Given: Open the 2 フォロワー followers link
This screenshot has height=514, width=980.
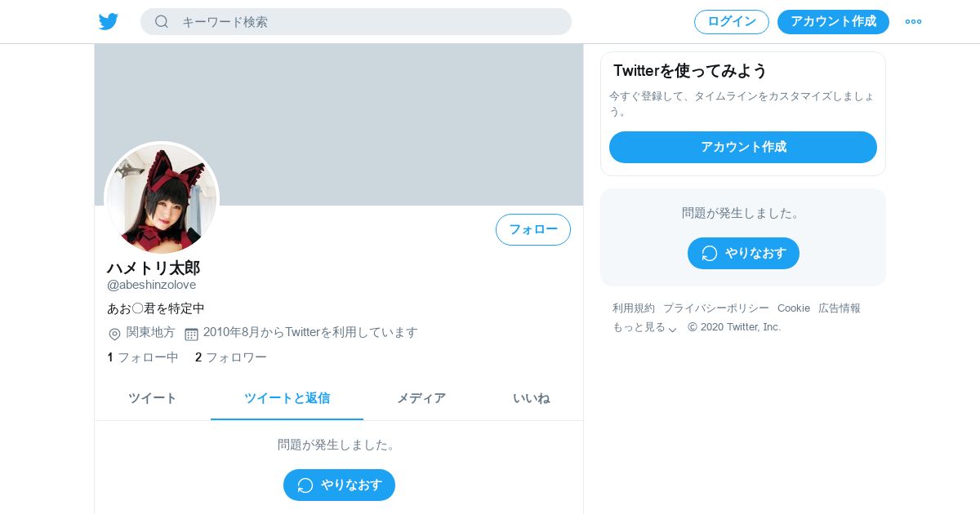Looking at the screenshot, I should (231, 357).
